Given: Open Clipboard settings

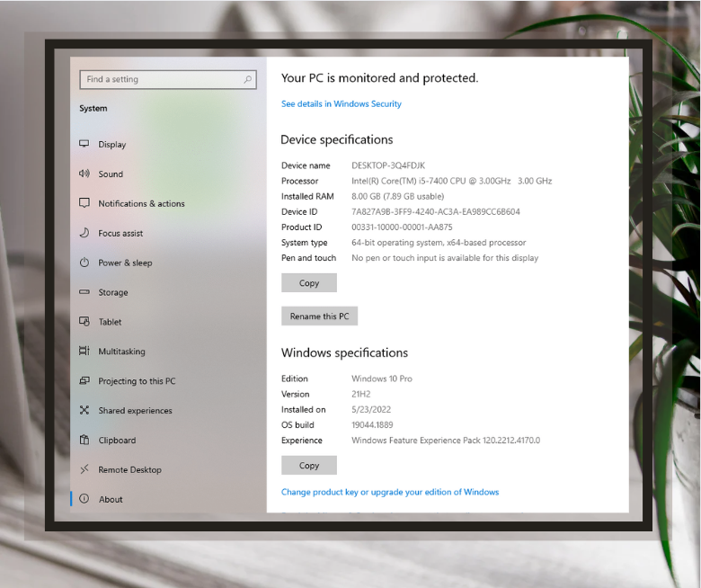Looking at the screenshot, I should point(168,440).
